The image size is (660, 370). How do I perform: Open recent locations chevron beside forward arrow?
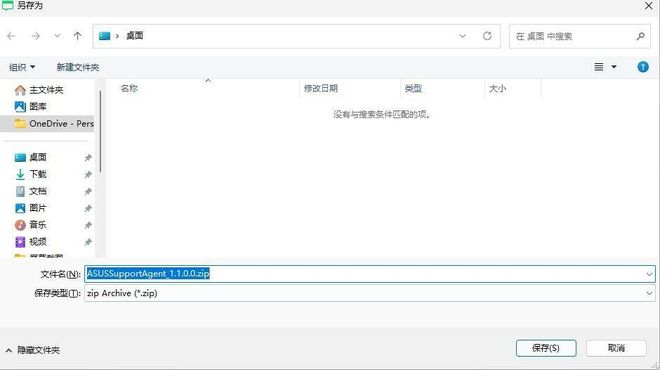coord(57,36)
